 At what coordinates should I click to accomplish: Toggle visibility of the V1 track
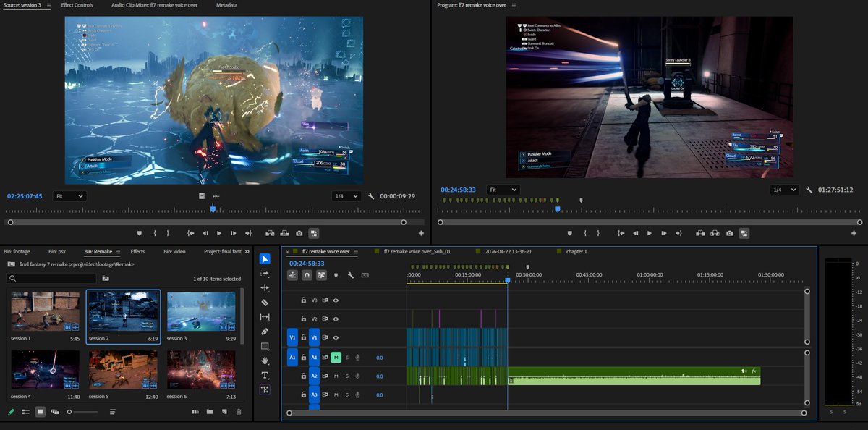tap(336, 337)
